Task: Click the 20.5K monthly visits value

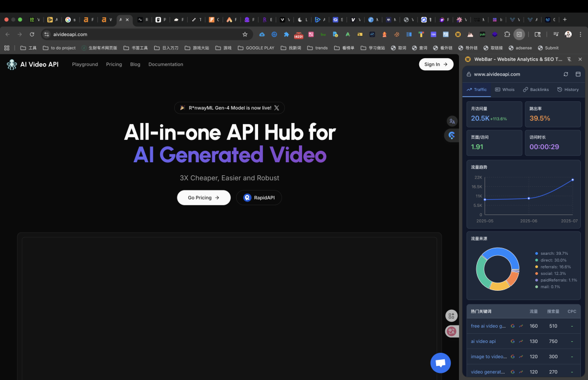Action: 480,118
